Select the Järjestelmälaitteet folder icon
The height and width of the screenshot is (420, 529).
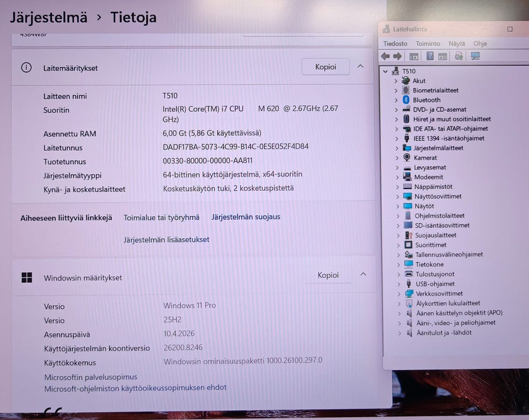[x=407, y=148]
